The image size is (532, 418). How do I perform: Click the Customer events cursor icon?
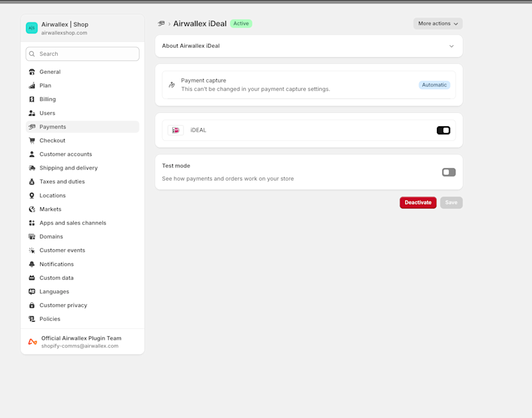[32, 250]
